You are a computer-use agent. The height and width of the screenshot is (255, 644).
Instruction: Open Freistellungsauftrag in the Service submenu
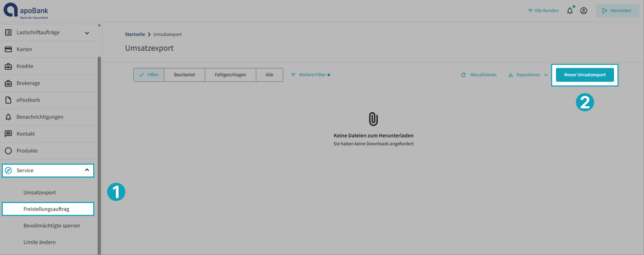[x=46, y=209]
